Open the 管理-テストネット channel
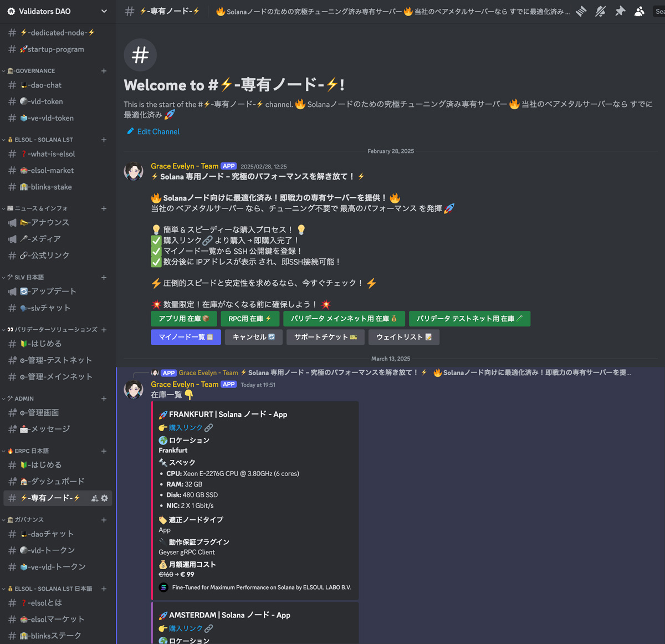 (x=58, y=360)
